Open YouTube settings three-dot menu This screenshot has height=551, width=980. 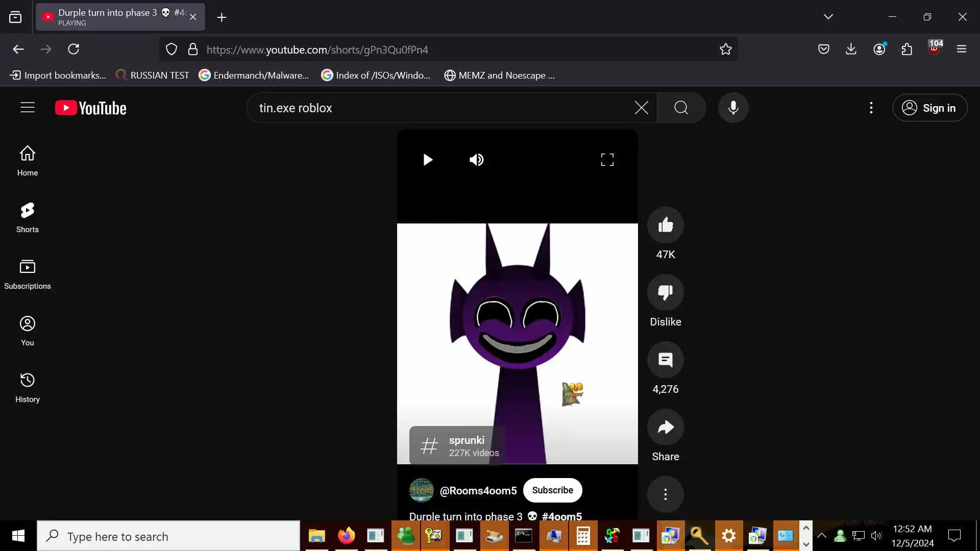click(871, 108)
